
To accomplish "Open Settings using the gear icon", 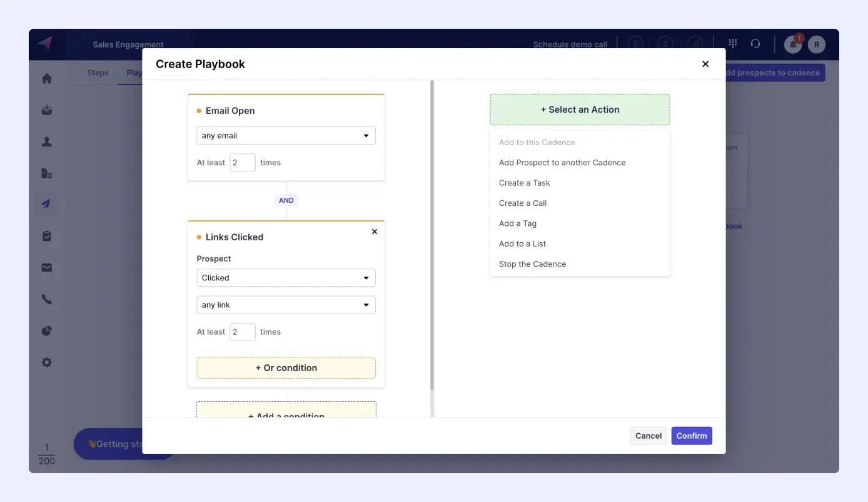I will [x=46, y=362].
